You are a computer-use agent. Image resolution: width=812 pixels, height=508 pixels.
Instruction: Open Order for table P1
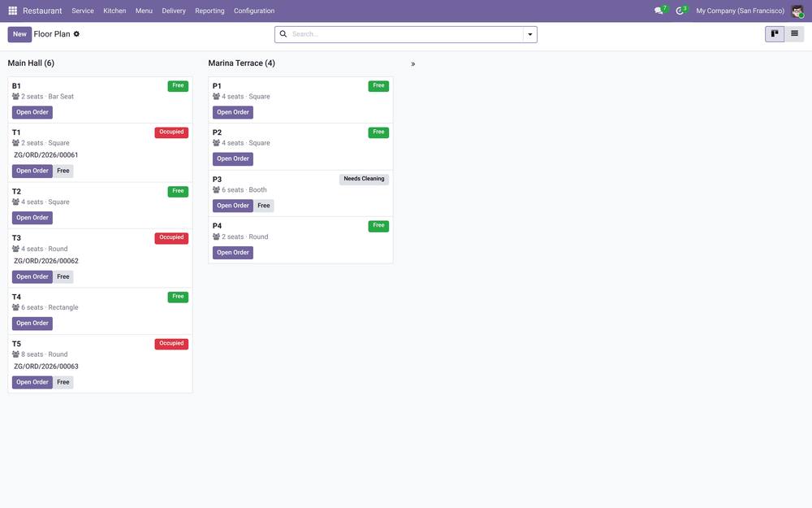[x=232, y=112]
